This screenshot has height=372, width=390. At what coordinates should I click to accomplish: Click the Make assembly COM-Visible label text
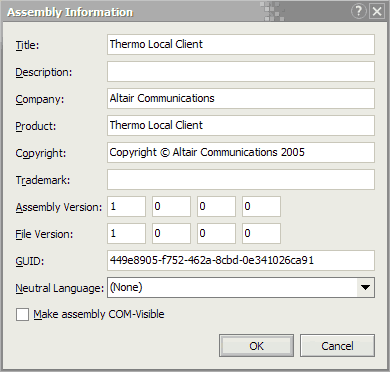99,314
